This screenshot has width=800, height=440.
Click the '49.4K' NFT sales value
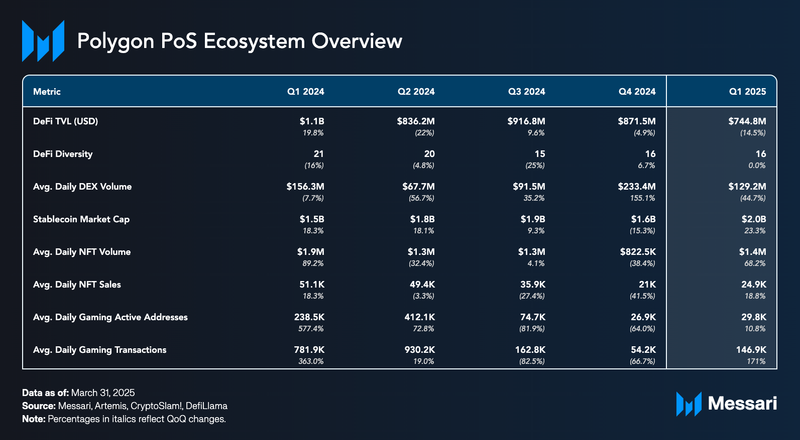pyautogui.click(x=421, y=285)
